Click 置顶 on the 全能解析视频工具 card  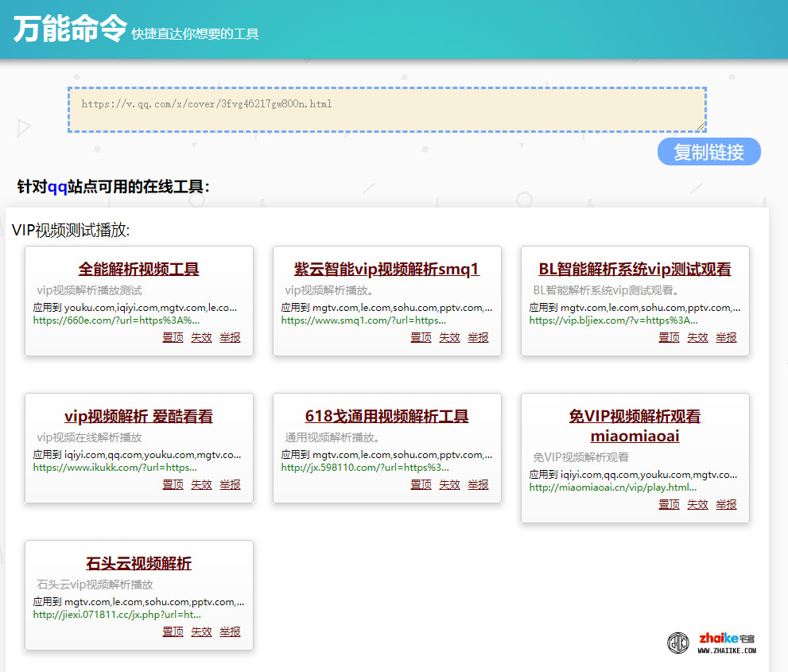(173, 337)
